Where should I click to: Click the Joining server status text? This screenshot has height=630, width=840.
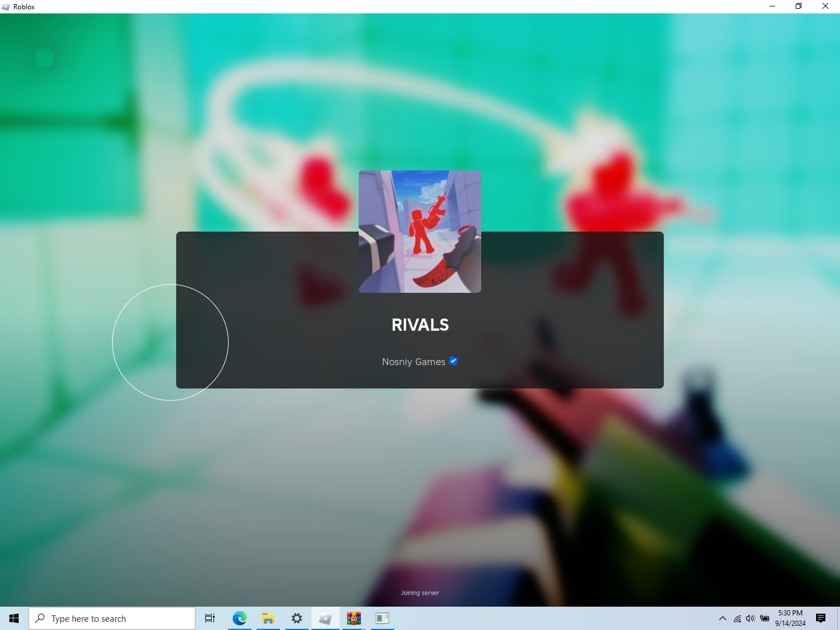pyautogui.click(x=420, y=593)
